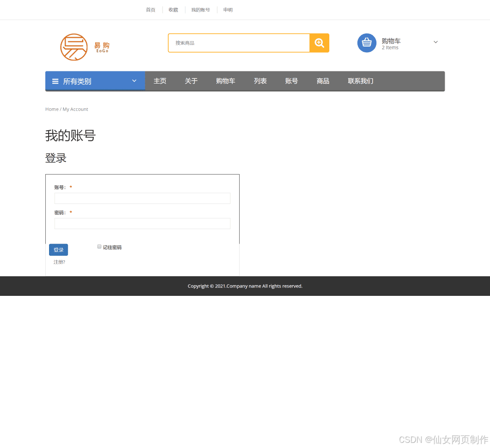Open the 联系我们 nav item
The image size is (490, 448).
(x=361, y=81)
